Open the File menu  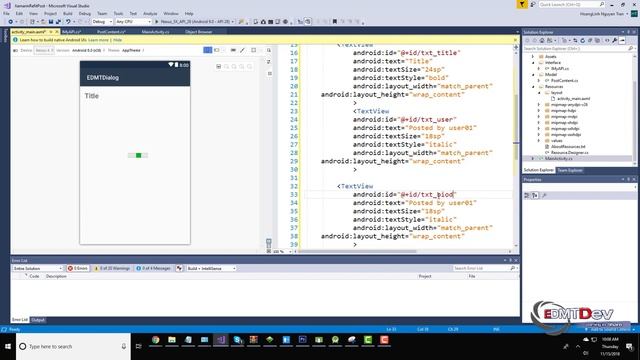(7, 13)
